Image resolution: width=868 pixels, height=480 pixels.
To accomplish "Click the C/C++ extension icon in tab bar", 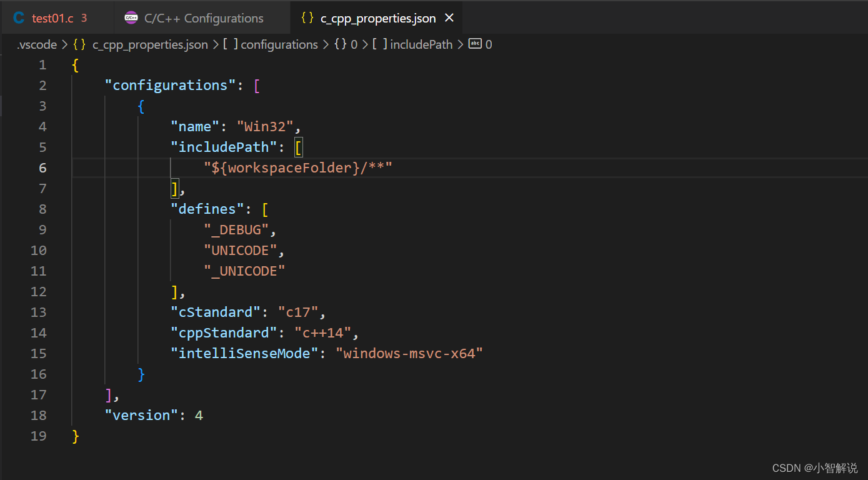I will click(131, 17).
